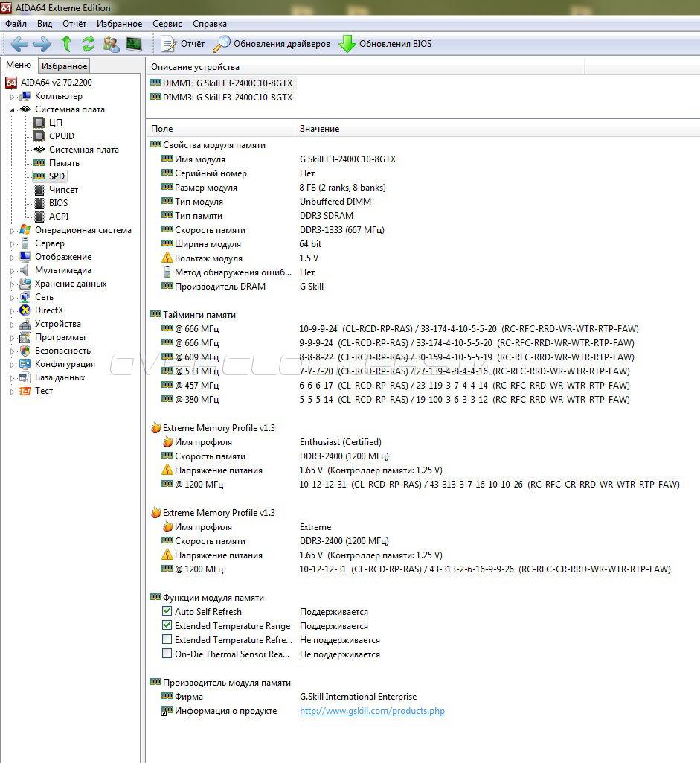Click the Поле column header
This screenshot has width=700, height=763.
coord(220,129)
